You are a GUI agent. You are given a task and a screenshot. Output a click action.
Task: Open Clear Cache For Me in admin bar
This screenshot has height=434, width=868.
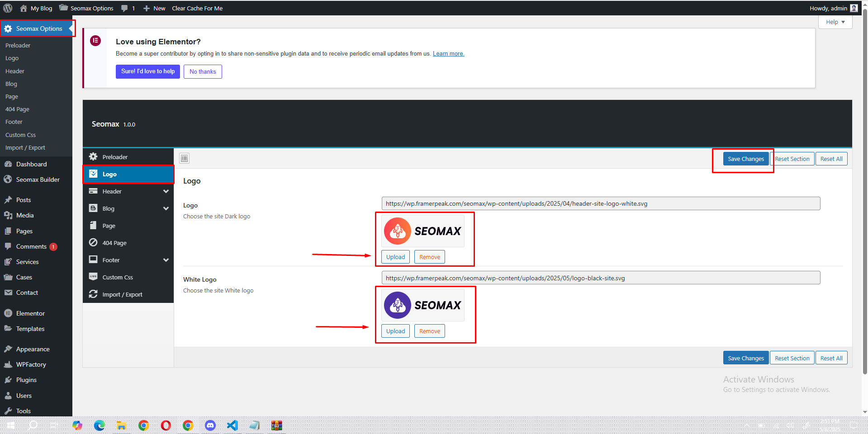pyautogui.click(x=197, y=8)
